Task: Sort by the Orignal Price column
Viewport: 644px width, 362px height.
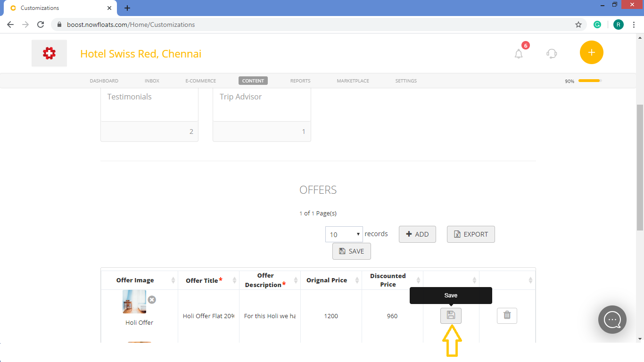Action: coord(331,280)
